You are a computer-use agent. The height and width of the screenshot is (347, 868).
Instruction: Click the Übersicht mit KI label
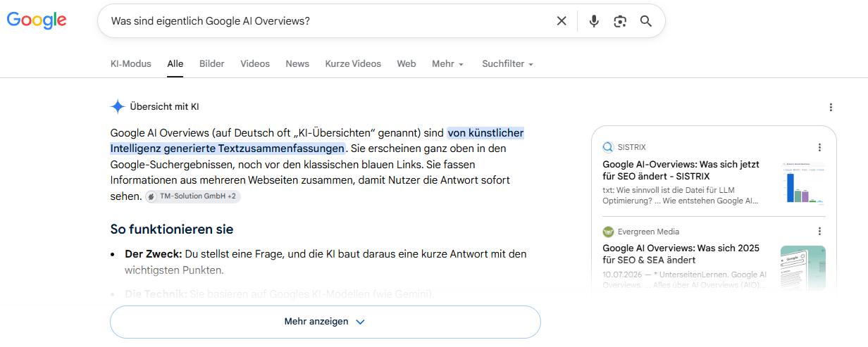[164, 107]
